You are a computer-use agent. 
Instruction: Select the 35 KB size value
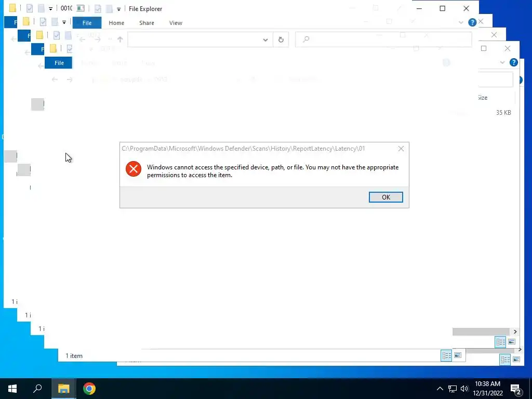coord(503,113)
